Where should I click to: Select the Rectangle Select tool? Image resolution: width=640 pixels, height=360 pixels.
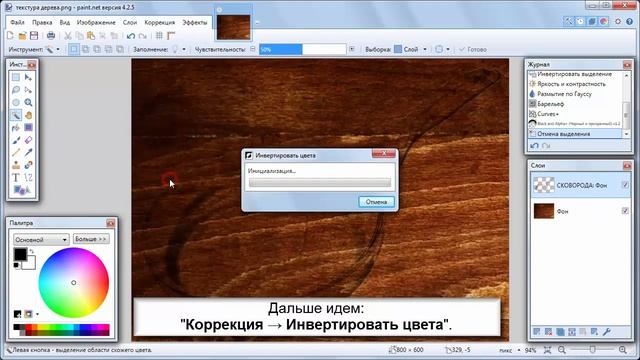coord(16,77)
